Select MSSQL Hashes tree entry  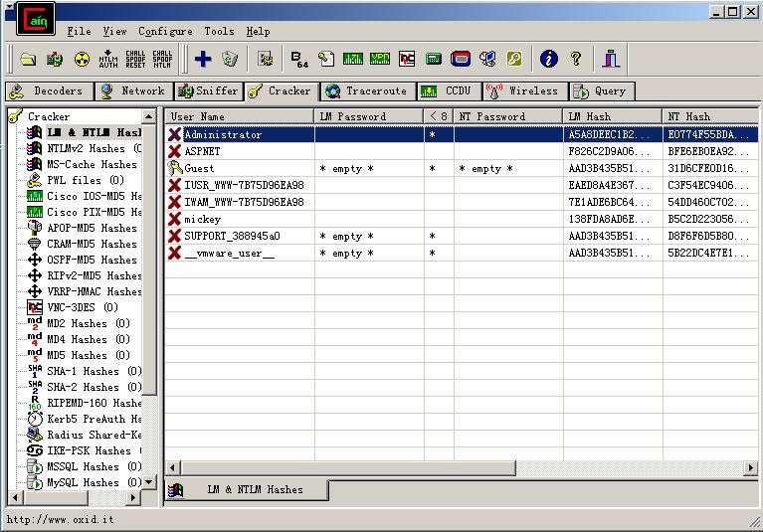(85, 466)
